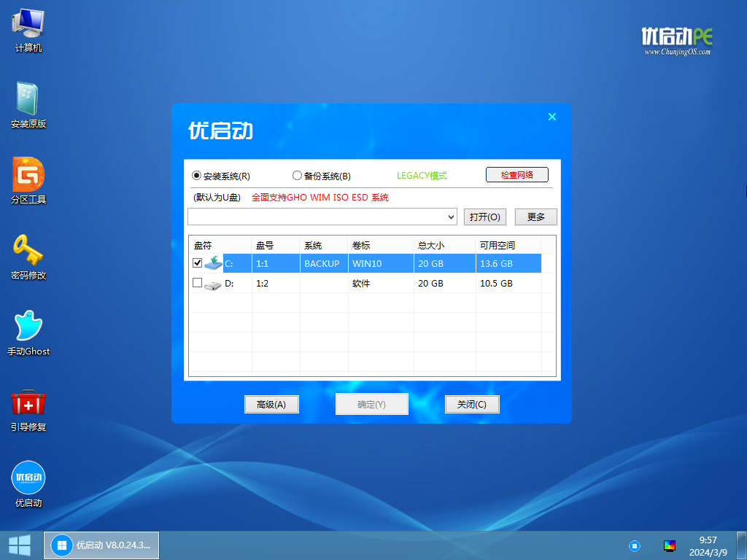747x560 pixels.
Task: Click the 盘符 column header
Action: coord(220,245)
